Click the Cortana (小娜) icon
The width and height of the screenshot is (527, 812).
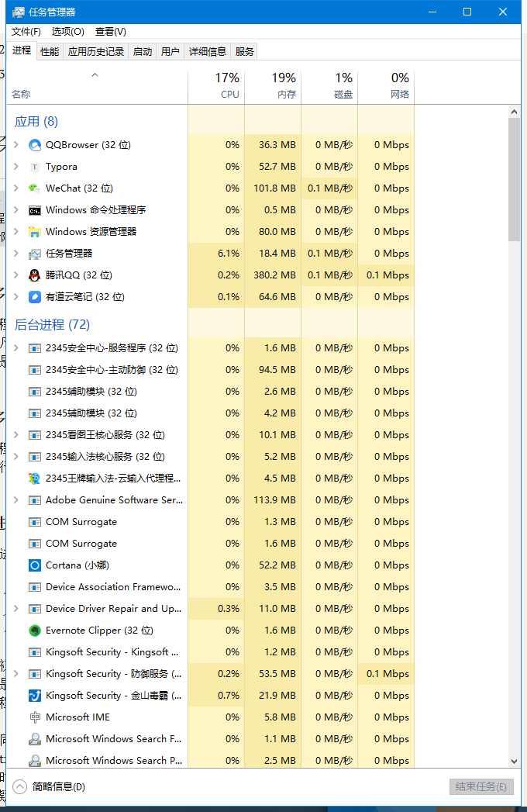(x=35, y=565)
